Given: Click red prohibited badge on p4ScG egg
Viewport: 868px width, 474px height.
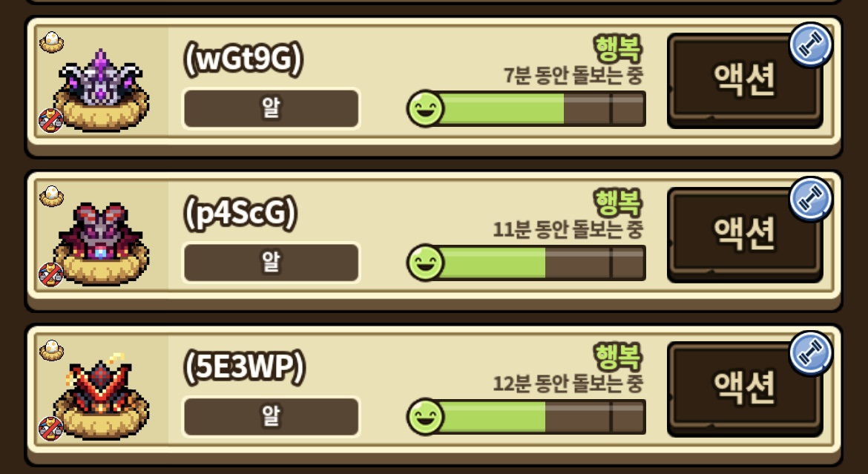Looking at the screenshot, I should pos(50,274).
